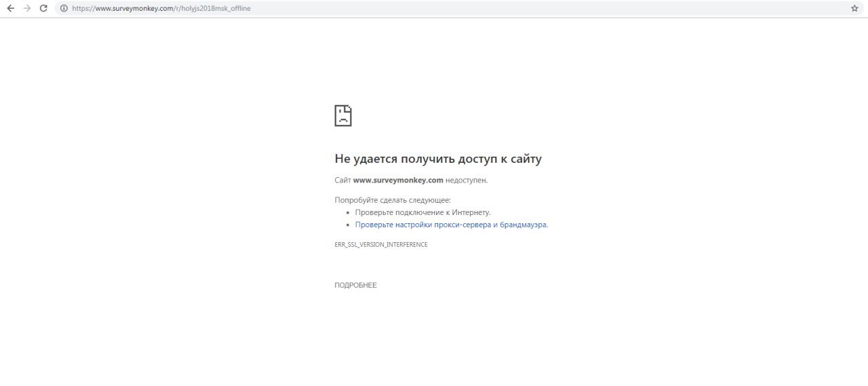Go forward with the forward arrow
This screenshot has width=868, height=386.
(27, 8)
